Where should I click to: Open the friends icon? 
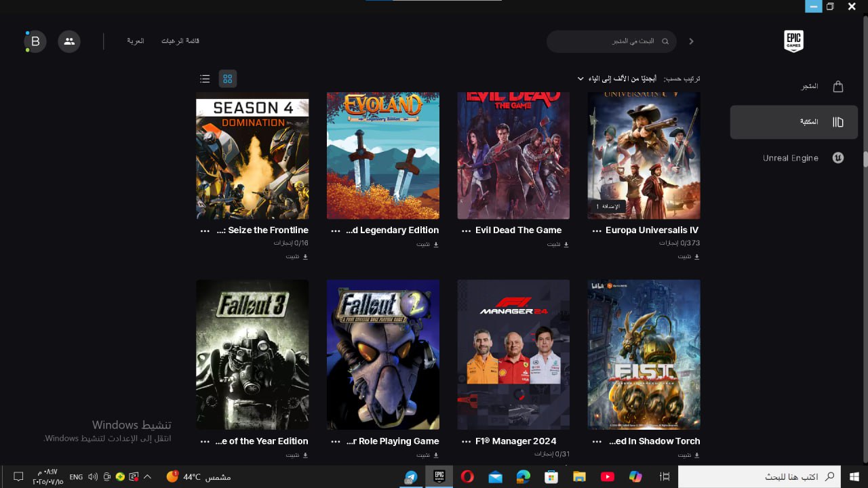coord(69,41)
